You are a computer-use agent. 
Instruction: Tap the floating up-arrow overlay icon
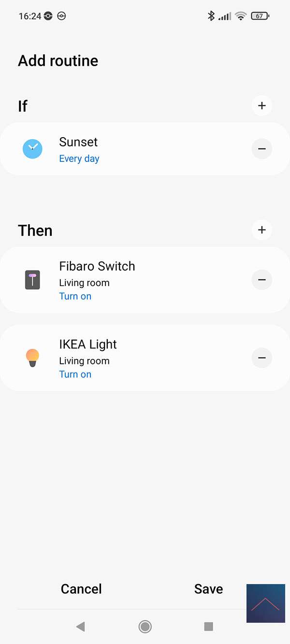(265, 603)
